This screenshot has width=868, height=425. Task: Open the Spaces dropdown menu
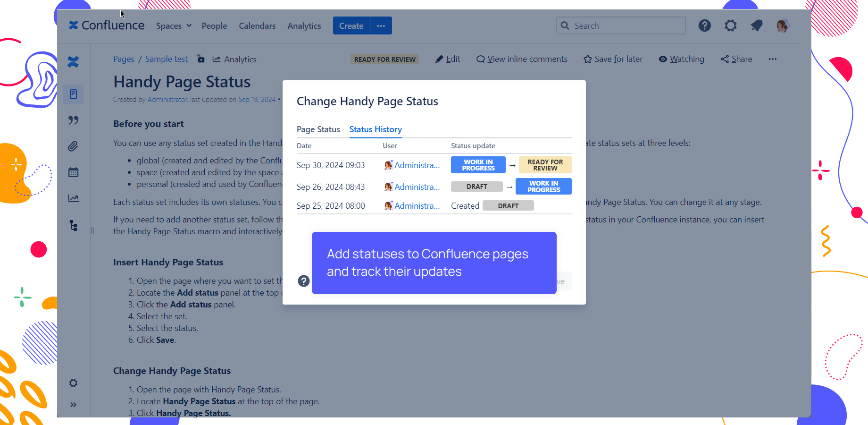point(174,26)
